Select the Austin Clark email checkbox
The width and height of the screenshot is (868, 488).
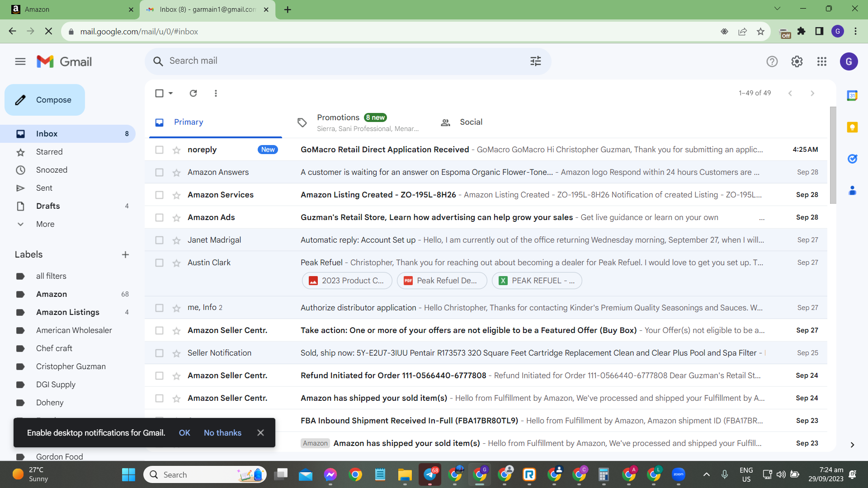(159, 263)
